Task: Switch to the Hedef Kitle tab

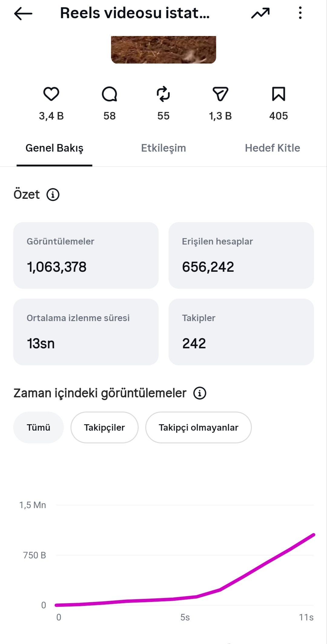Action: click(272, 148)
